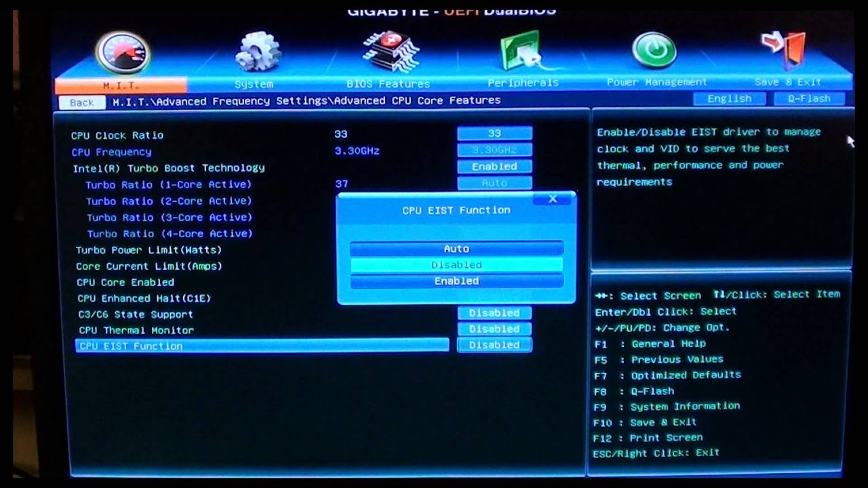Click the CPU Frequency 3.30GHz value box
Screen dimensions: 868x488
coord(494,150)
